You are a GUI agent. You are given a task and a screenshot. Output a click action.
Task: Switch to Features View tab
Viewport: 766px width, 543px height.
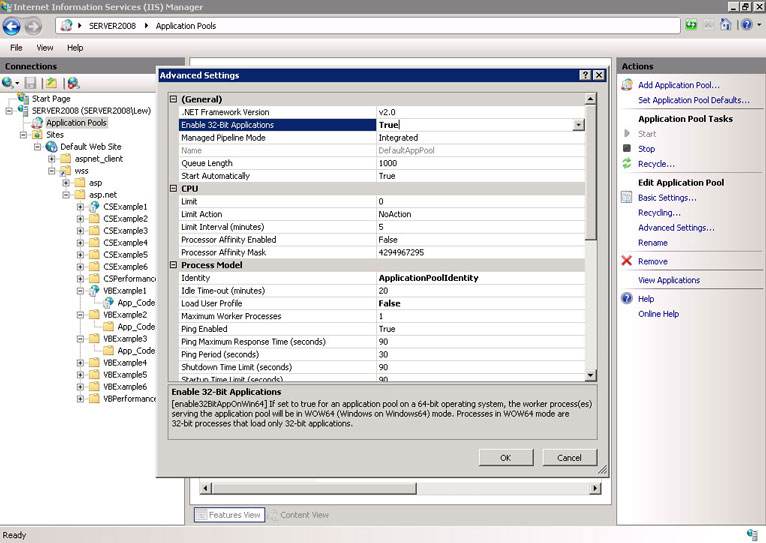229,515
